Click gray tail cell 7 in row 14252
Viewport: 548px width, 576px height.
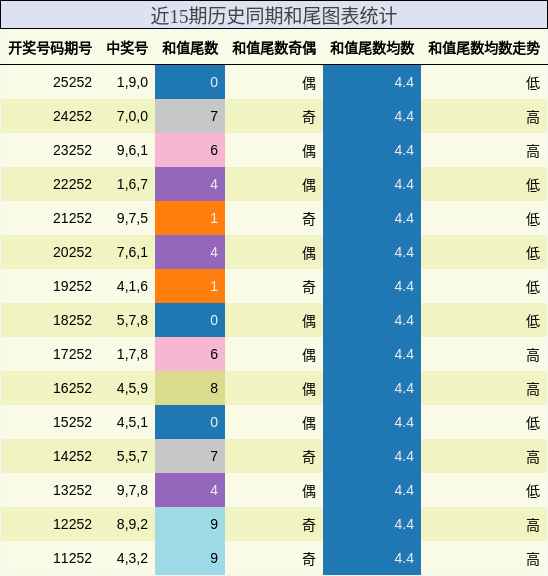pos(190,456)
